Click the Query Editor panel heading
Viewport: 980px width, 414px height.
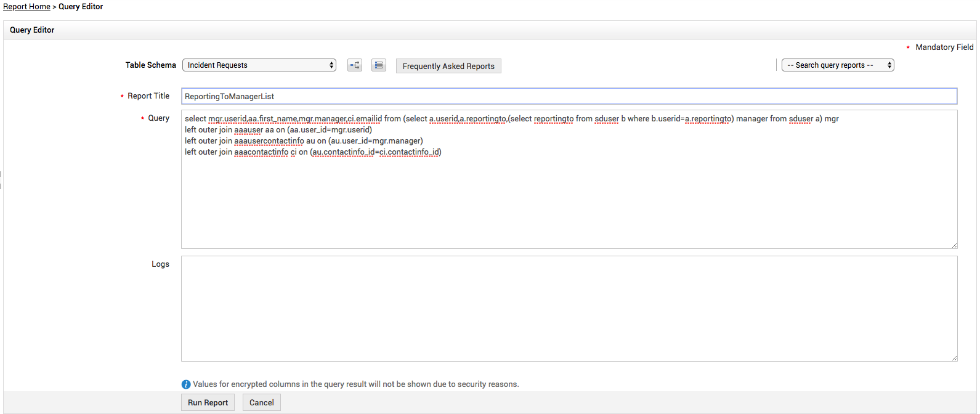pos(32,30)
